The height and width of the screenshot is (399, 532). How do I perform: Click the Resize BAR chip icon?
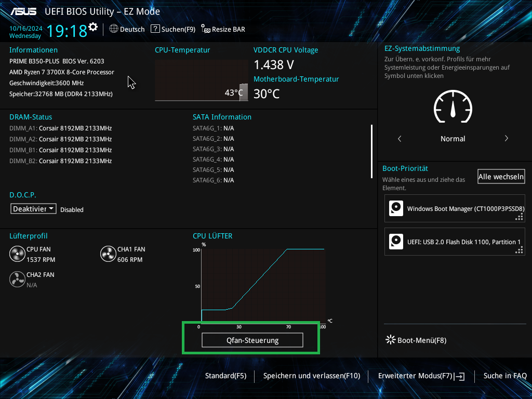pyautogui.click(x=206, y=29)
